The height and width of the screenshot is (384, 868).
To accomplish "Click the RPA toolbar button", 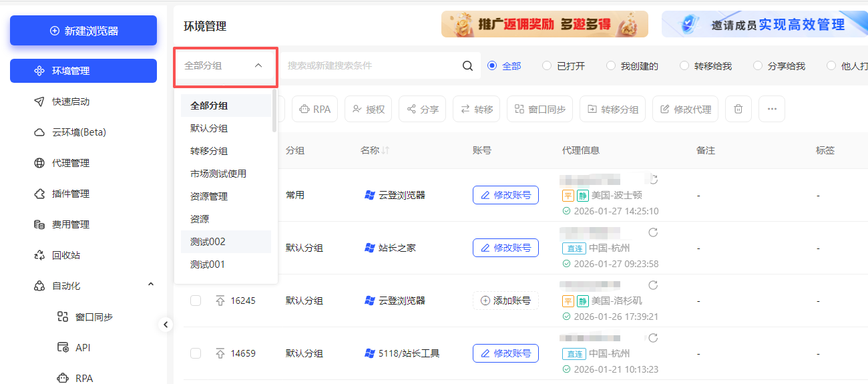I will pos(315,109).
